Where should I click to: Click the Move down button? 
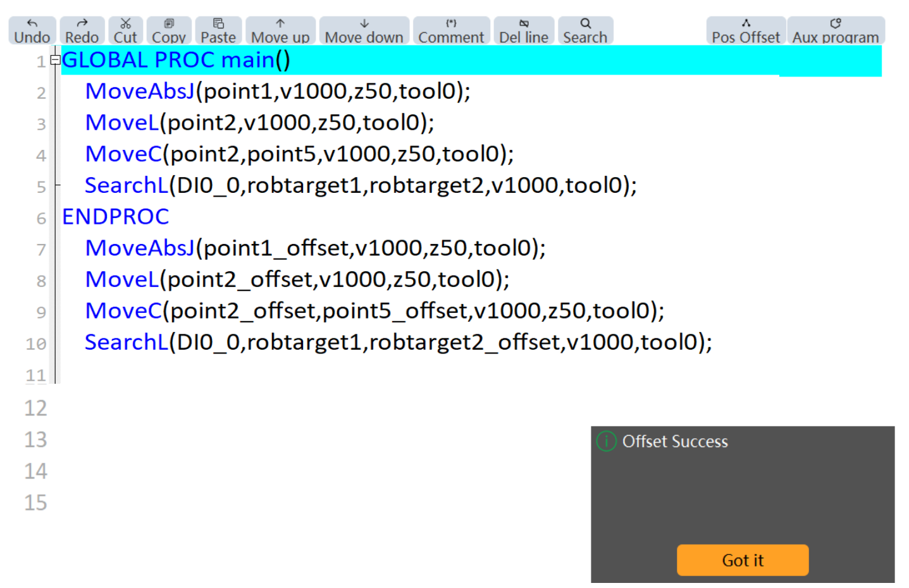coord(364,30)
